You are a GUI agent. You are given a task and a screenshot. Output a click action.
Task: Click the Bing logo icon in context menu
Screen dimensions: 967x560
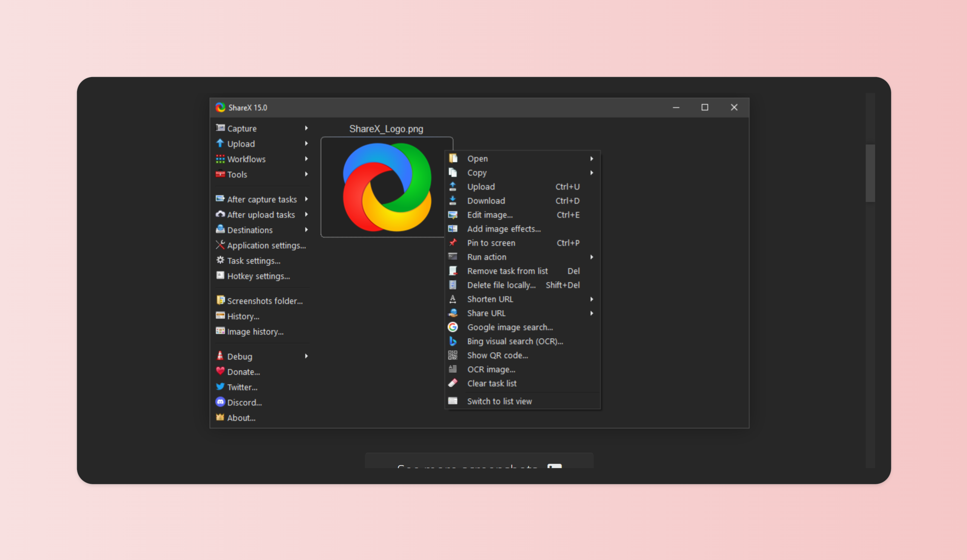[x=453, y=341]
